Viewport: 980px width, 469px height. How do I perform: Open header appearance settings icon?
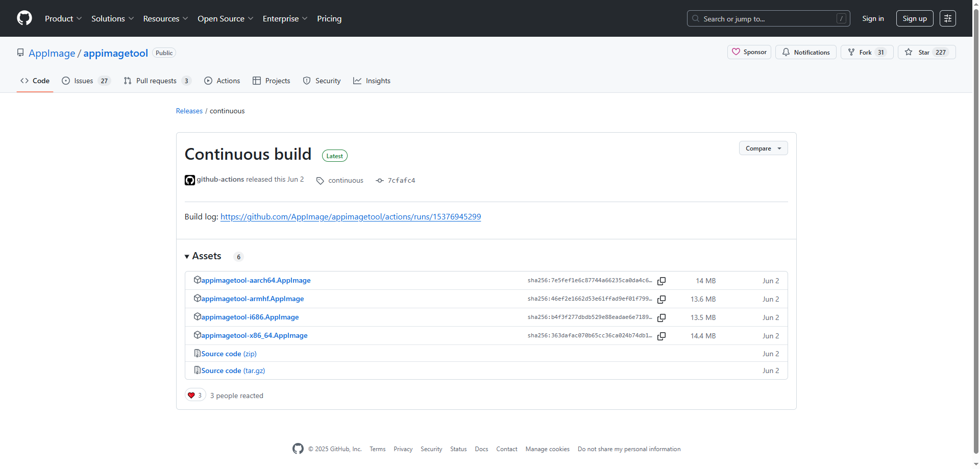pos(948,18)
